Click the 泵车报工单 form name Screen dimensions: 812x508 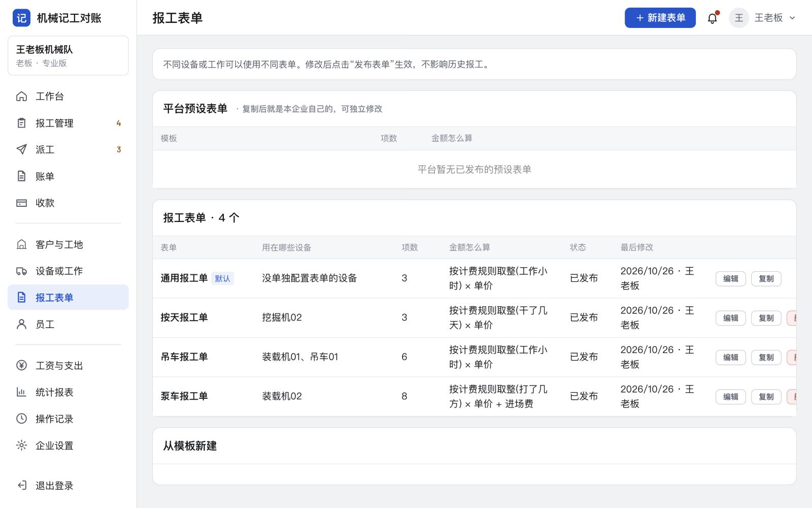(x=184, y=396)
